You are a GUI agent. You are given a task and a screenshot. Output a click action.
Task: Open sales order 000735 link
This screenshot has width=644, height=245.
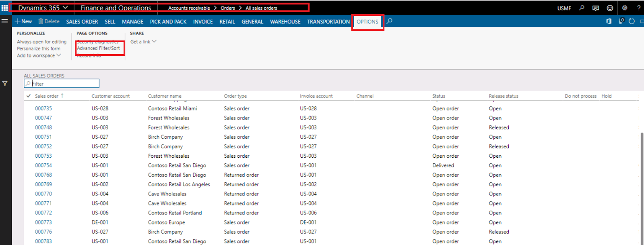43,109
